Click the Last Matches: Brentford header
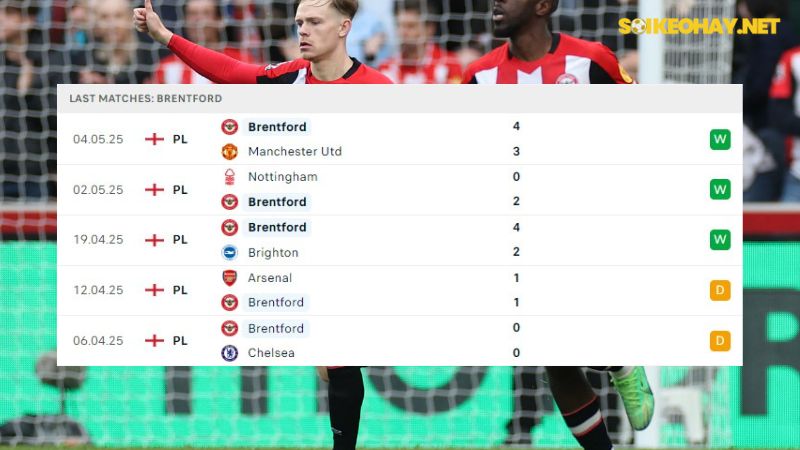This screenshot has width=800, height=450. 145,98
